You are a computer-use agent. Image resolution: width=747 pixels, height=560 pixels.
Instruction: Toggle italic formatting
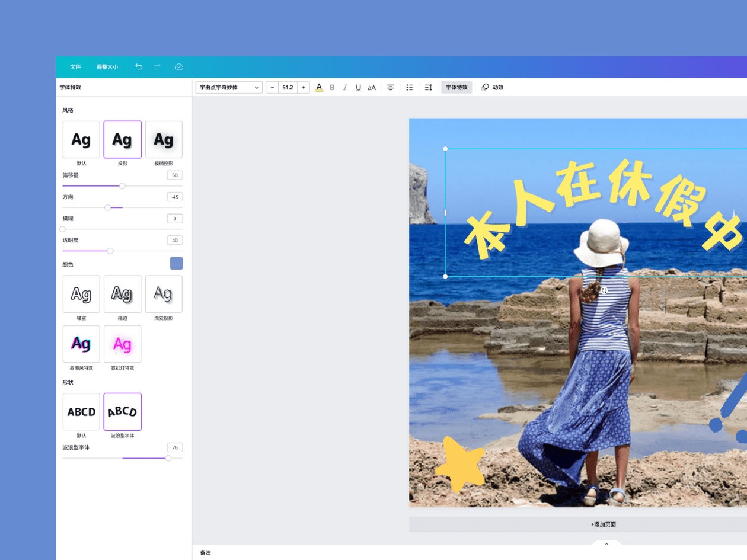[x=345, y=87]
